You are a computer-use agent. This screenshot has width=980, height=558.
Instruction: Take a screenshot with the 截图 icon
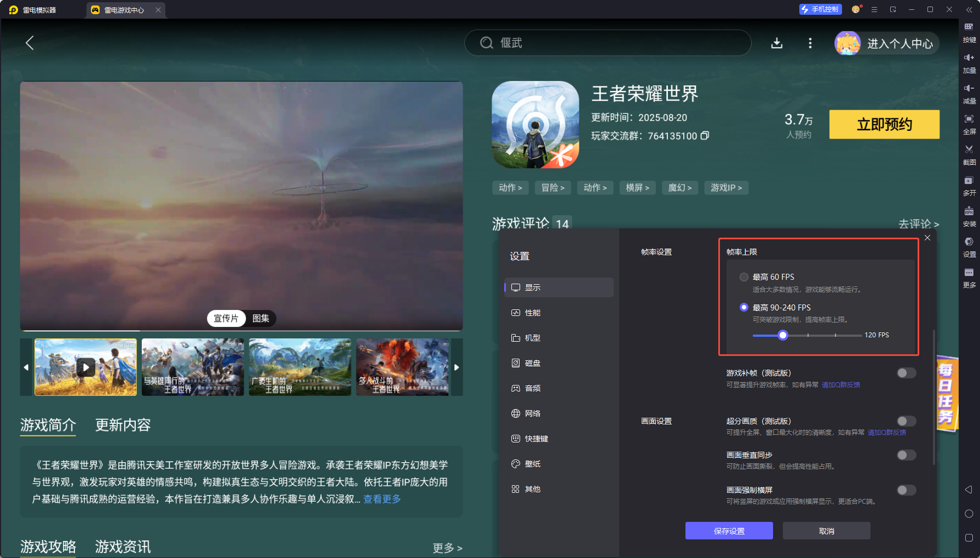click(969, 156)
